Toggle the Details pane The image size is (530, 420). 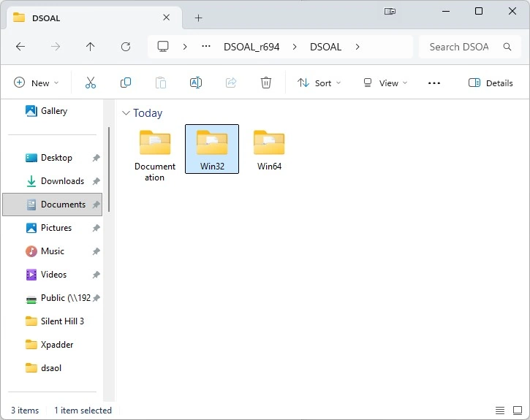click(491, 83)
